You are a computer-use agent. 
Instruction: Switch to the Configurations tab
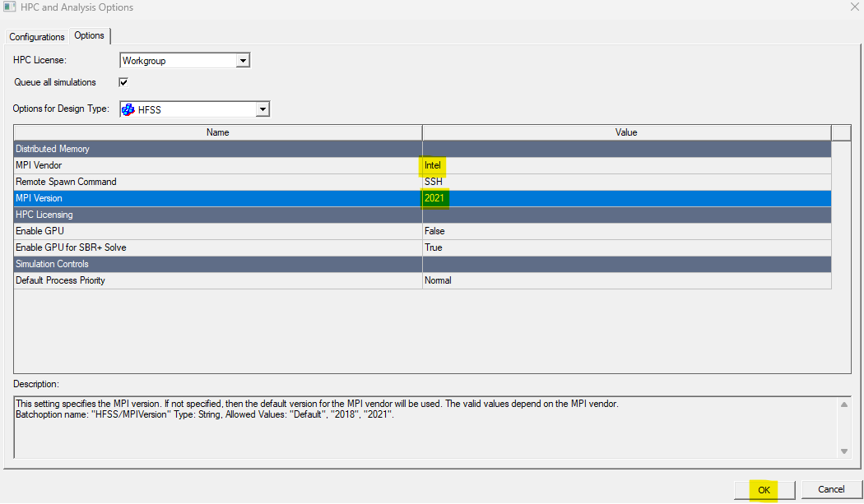pos(36,37)
